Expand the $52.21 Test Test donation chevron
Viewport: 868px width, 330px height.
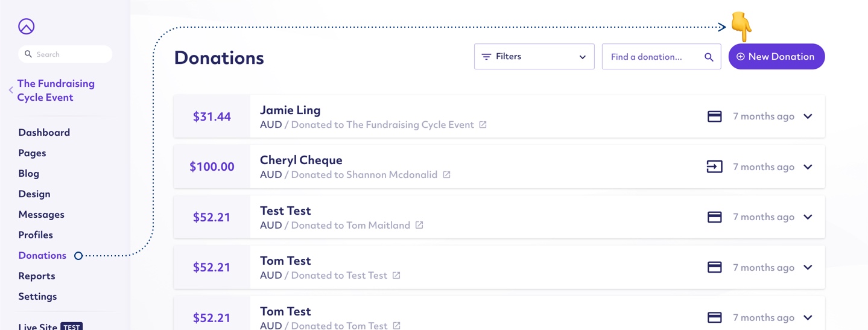[x=808, y=217]
